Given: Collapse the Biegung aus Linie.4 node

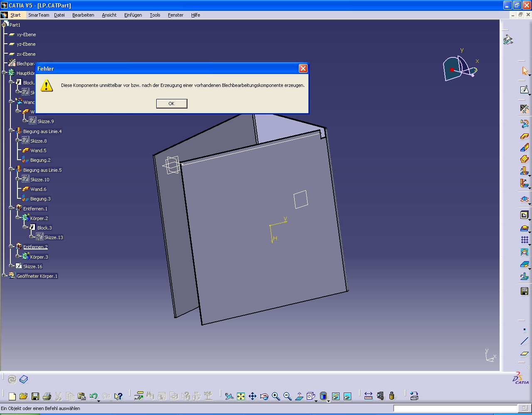Looking at the screenshot, I should (x=11, y=131).
